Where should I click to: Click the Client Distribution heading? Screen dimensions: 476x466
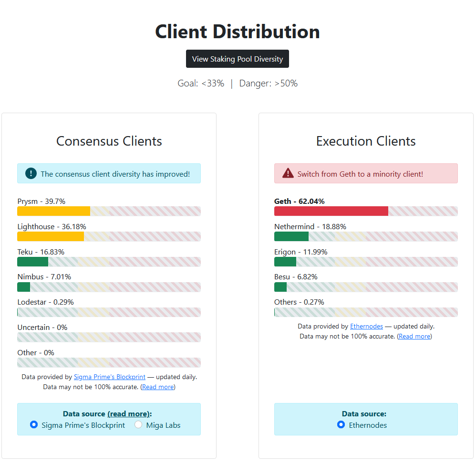[238, 32]
